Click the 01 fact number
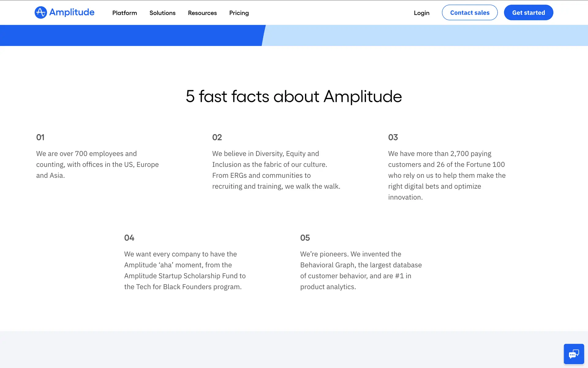Screen dimensions: 588x368 (x=40, y=137)
